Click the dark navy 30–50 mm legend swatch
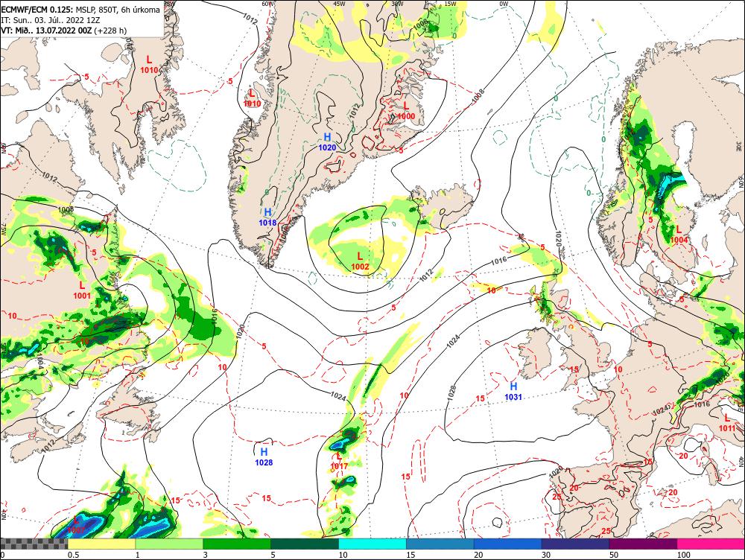745x560 pixels. pos(575,544)
